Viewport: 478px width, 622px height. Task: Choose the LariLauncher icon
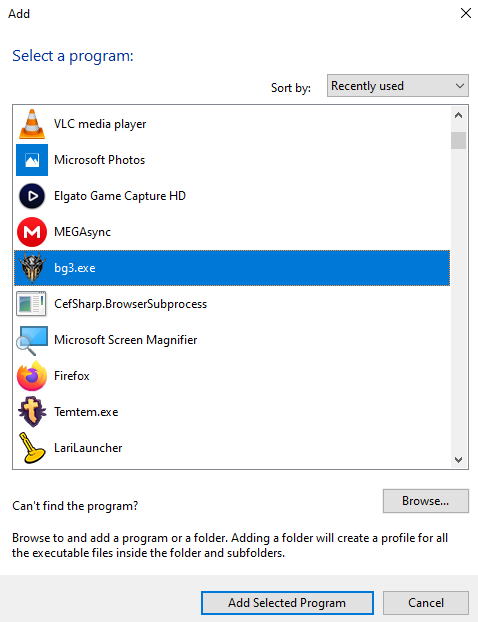32,448
